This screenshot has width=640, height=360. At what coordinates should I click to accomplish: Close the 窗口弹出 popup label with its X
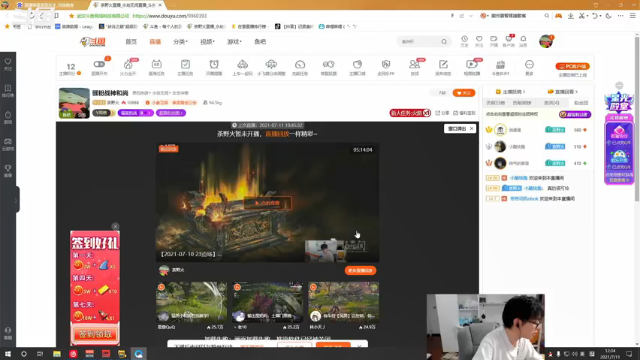pos(471,129)
